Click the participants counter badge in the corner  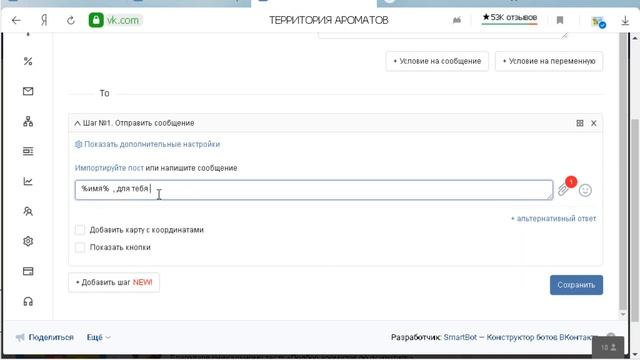click(x=608, y=347)
